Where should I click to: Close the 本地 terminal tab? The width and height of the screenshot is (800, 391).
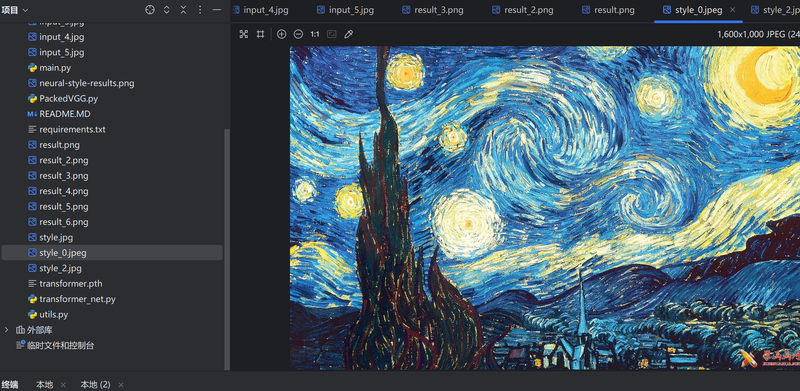(63, 385)
